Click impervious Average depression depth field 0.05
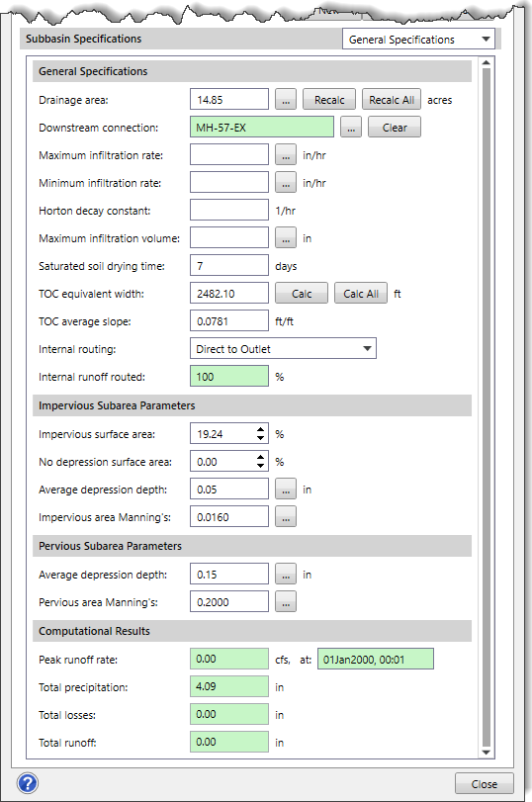 [229, 489]
